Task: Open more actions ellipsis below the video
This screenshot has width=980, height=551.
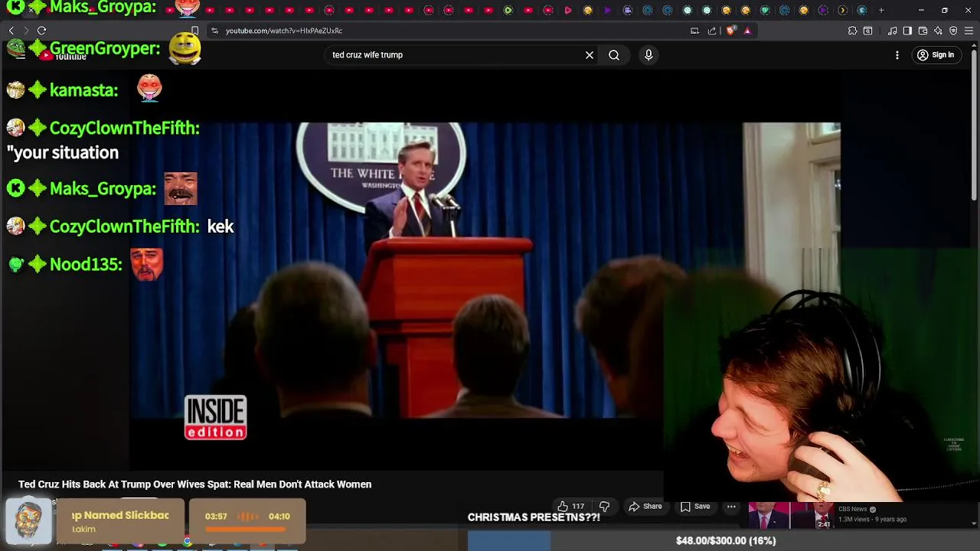Action: tap(731, 507)
